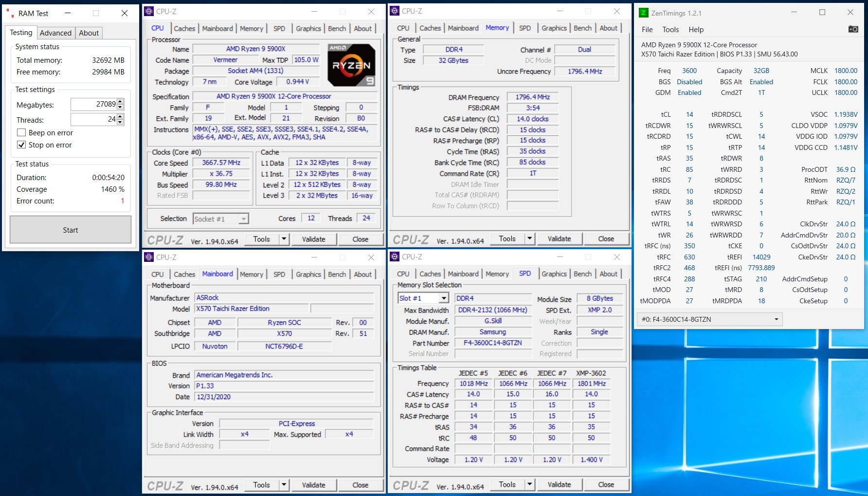Open the Tools menu in ZenTimings
Screen dimensions: 868x496
(x=670, y=29)
